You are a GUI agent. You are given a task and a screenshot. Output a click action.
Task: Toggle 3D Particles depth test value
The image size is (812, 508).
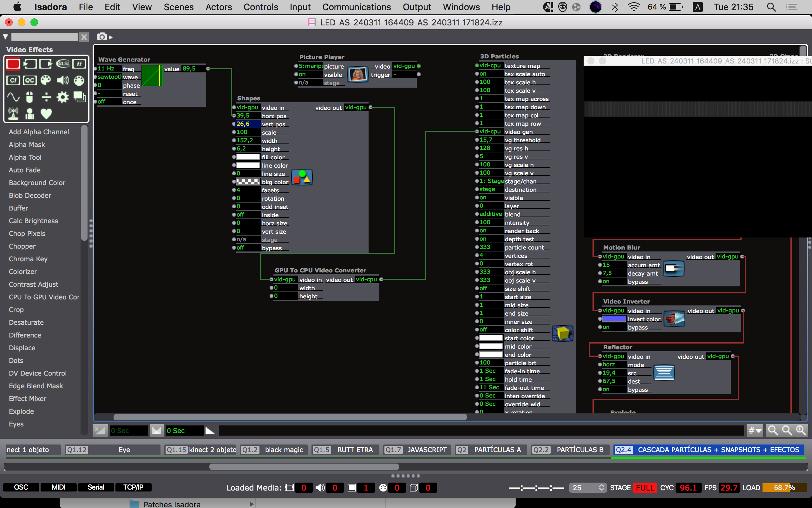(x=491, y=239)
